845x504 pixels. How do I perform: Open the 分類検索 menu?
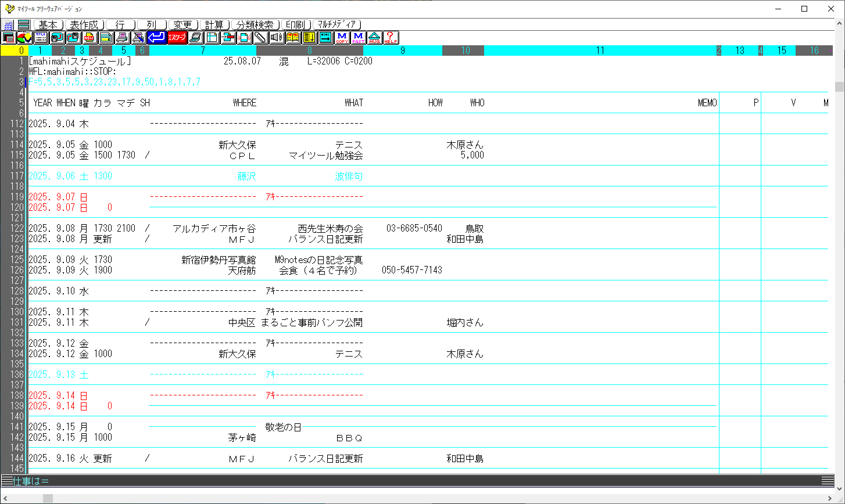[x=255, y=25]
